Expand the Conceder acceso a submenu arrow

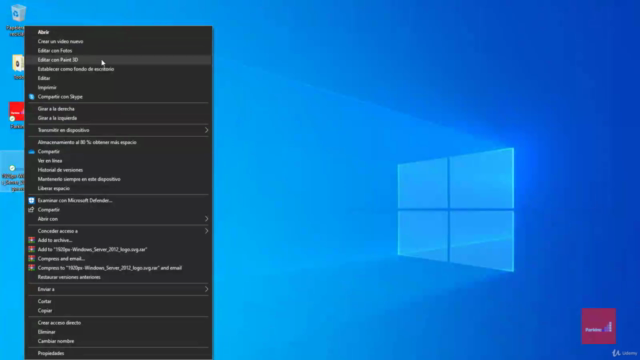click(x=206, y=231)
